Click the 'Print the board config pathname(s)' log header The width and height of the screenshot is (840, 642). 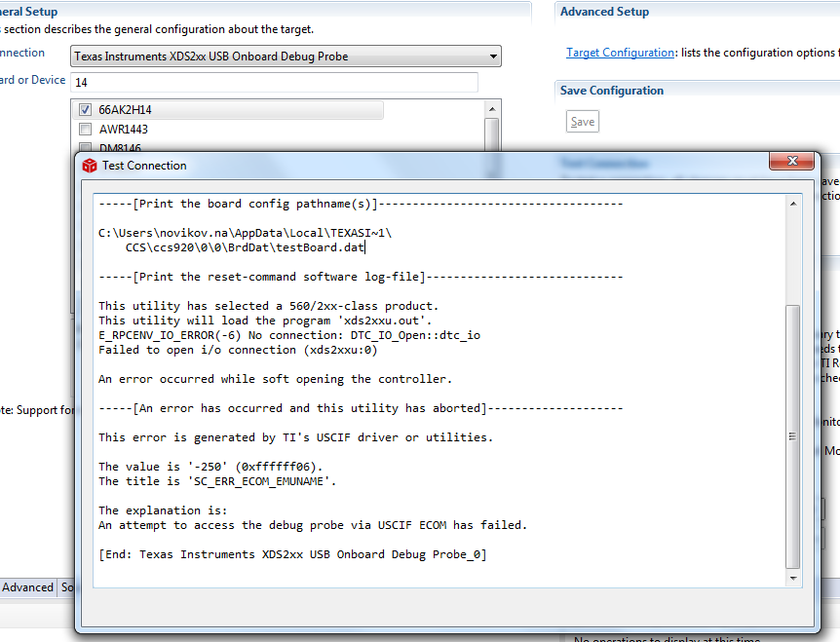click(361, 204)
